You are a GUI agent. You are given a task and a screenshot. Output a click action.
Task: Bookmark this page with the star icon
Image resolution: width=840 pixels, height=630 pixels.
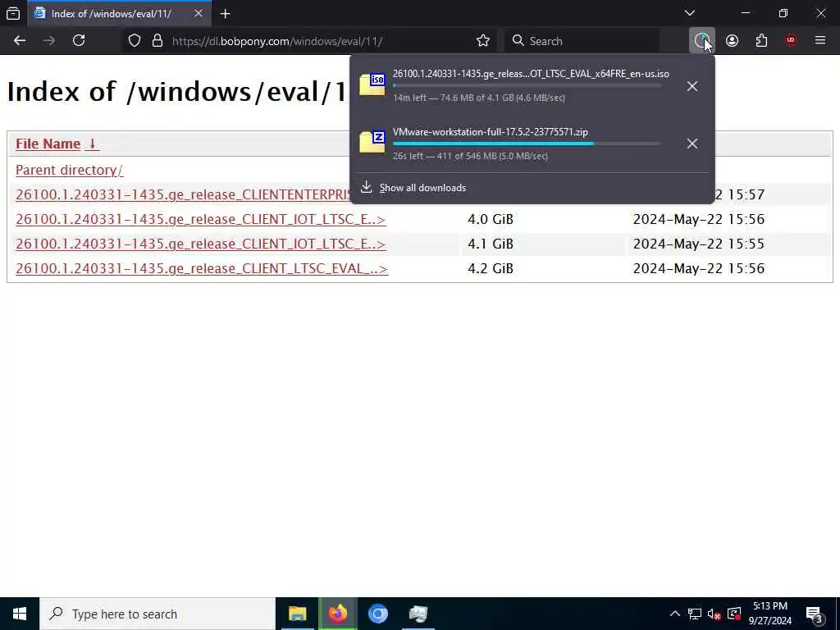pyautogui.click(x=482, y=41)
